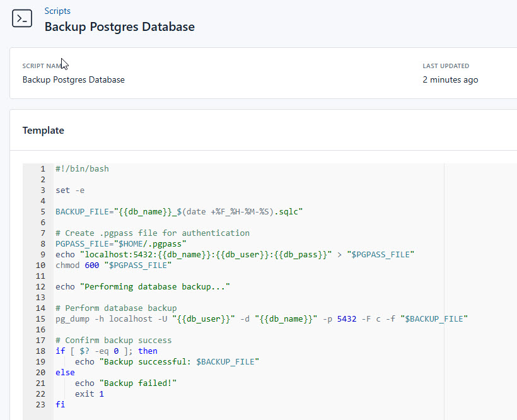Viewport: 517px width, 420px height.
Task: Select the script name value below SCRIPT NAME
Action: point(73,79)
